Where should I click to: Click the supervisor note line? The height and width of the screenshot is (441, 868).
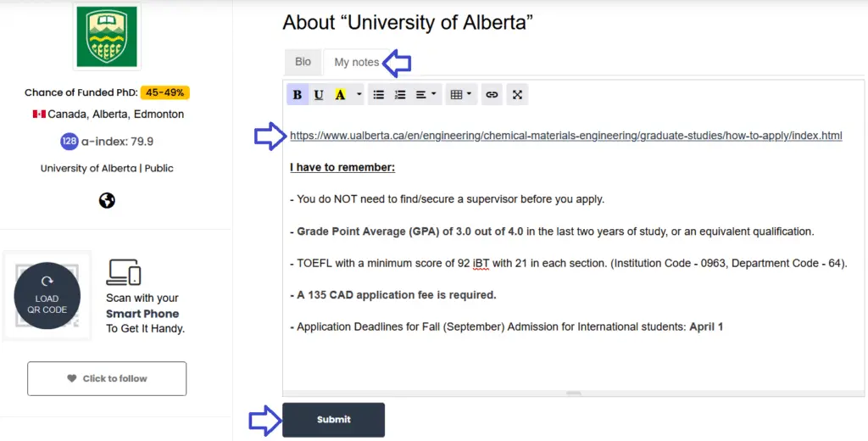click(x=448, y=199)
